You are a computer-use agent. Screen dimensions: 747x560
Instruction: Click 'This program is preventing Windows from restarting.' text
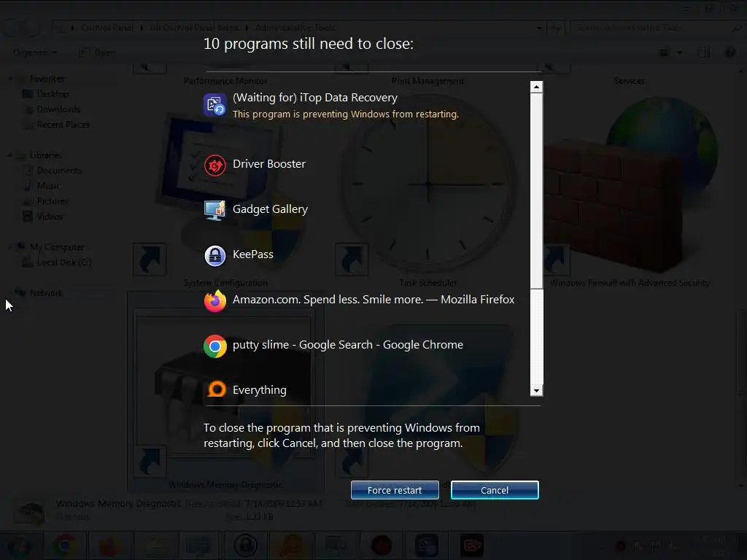click(x=345, y=114)
